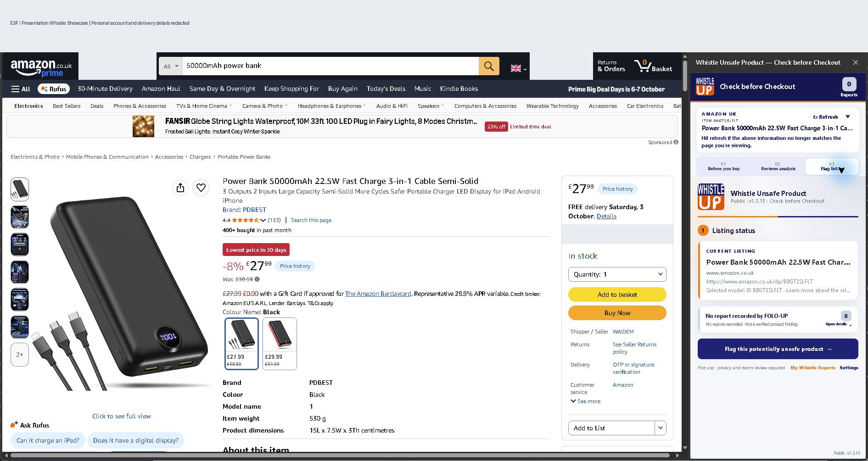Add product to wish list heart icon
The width and height of the screenshot is (868, 461).
(x=201, y=188)
